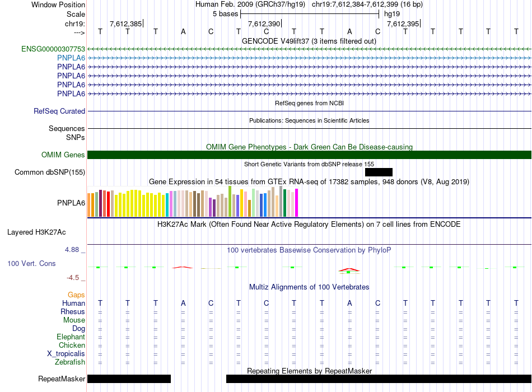This screenshot has width=532, height=392.
Task: Click the -4.5 PhyloP lower scale value
Action: coord(73,278)
